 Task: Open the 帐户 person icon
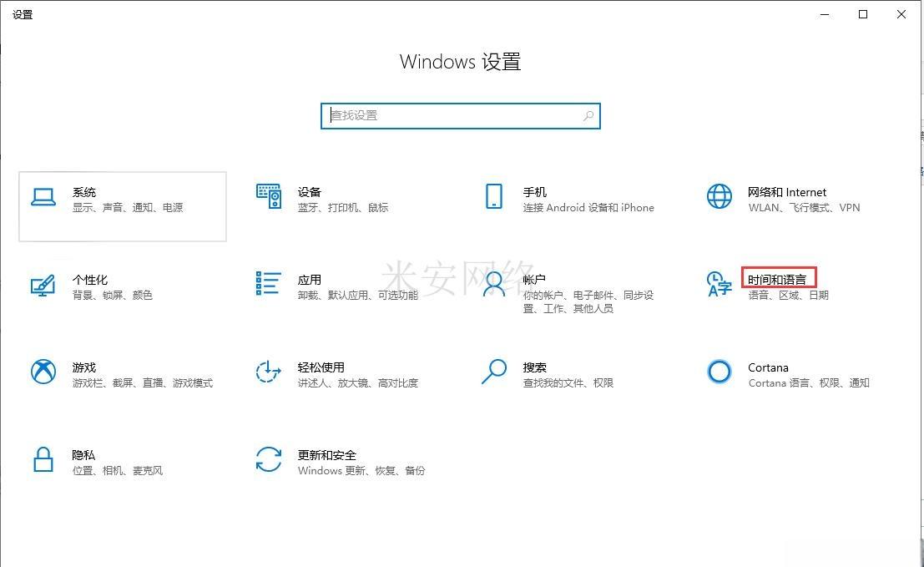[x=494, y=284]
